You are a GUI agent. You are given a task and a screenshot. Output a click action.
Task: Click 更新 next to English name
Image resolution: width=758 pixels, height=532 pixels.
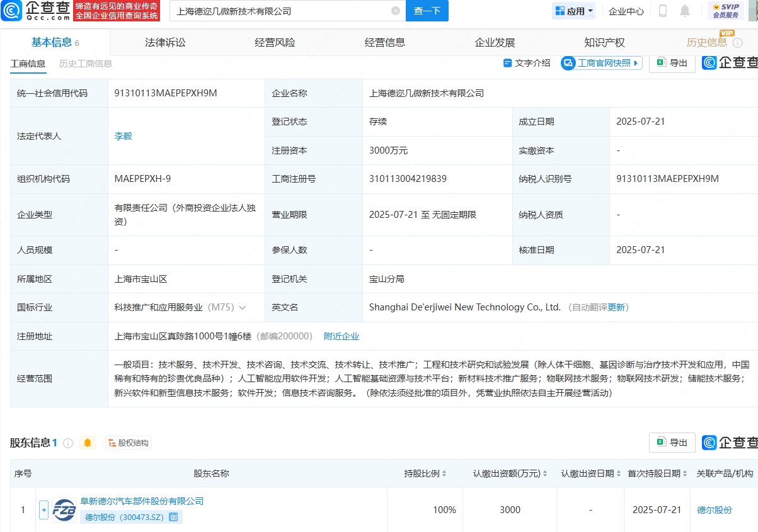tap(616, 307)
